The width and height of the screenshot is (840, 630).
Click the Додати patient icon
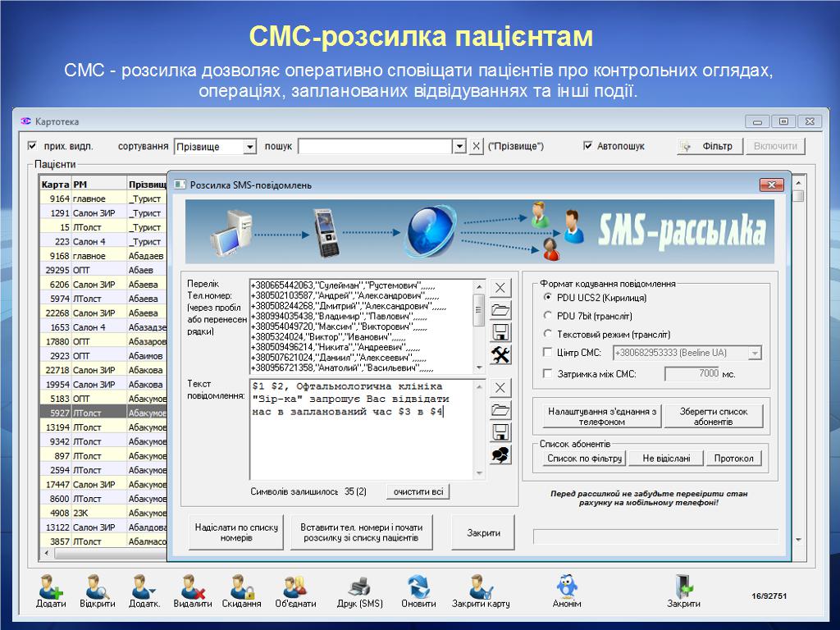click(x=50, y=587)
